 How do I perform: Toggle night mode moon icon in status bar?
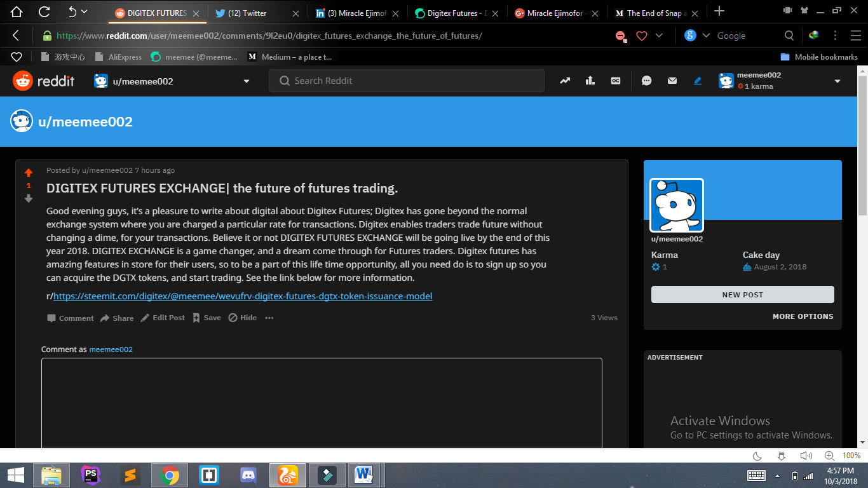coord(757,456)
